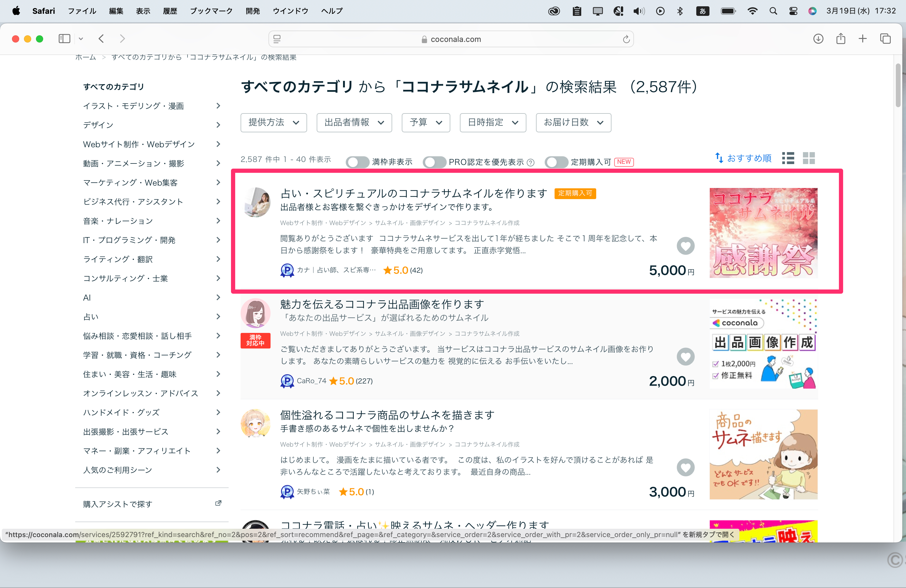Screen dimensions: 906x588
Task: Open the 日時指定 filter dropdown
Action: 493,122
